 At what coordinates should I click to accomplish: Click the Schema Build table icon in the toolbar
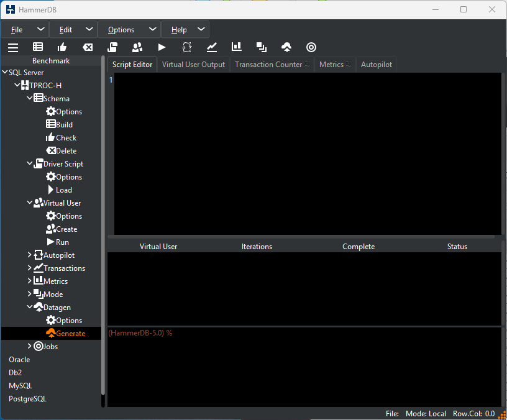coord(38,47)
